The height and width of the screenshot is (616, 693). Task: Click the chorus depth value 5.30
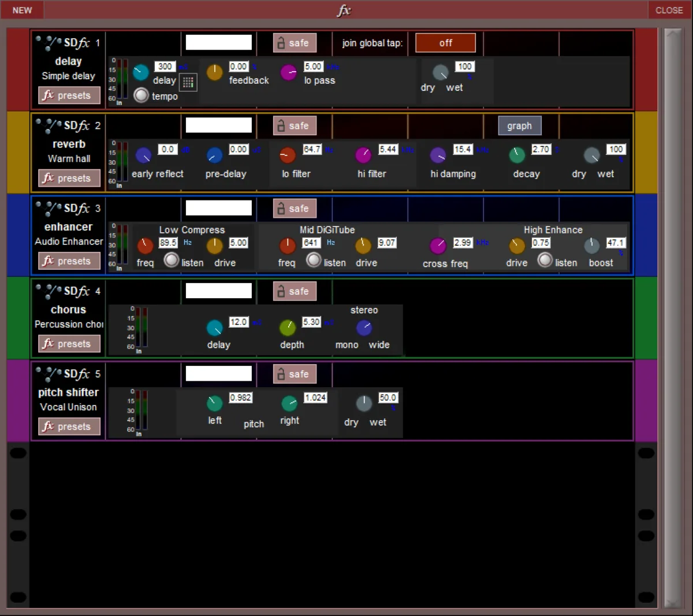coord(311,322)
